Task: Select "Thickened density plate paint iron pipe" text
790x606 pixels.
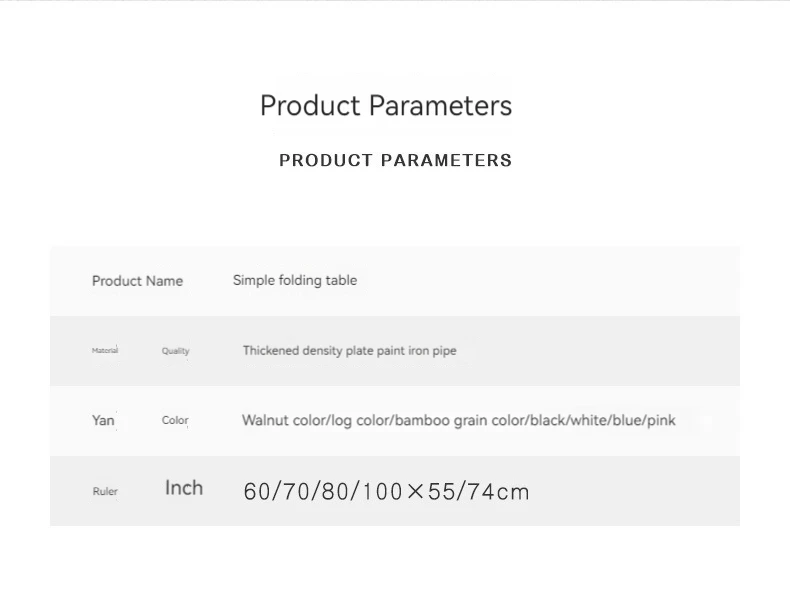Action: 349,350
